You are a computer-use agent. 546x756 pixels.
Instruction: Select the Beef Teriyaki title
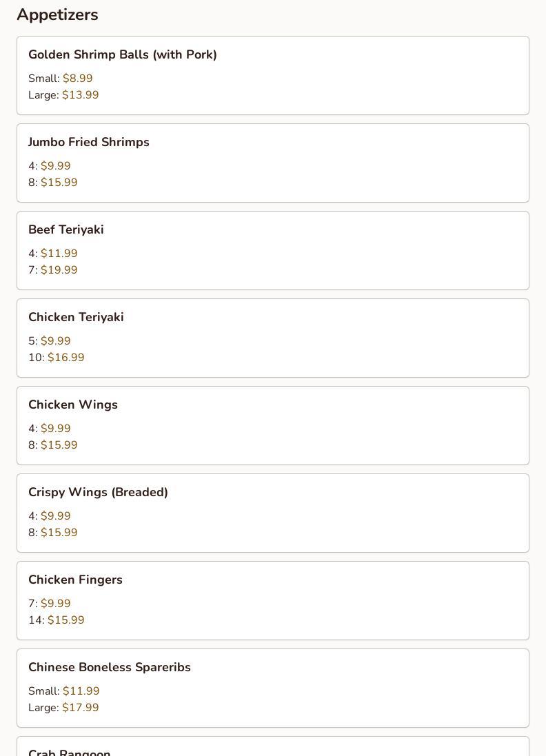pyautogui.click(x=66, y=229)
